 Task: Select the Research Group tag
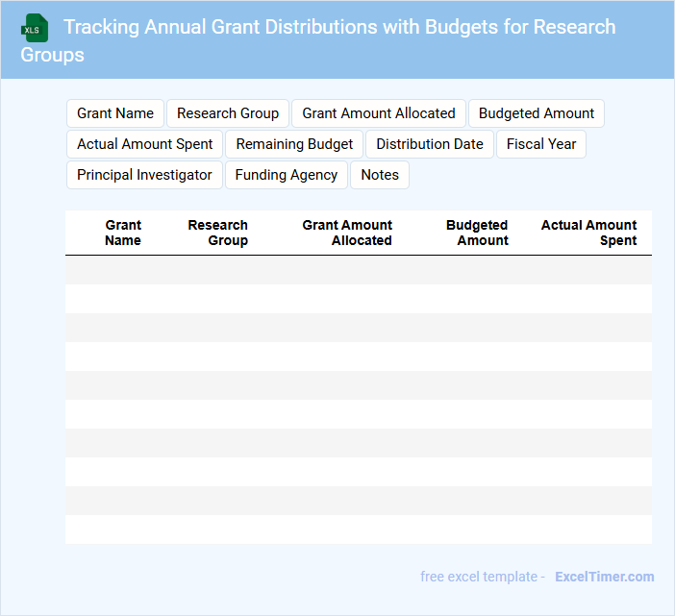228,113
